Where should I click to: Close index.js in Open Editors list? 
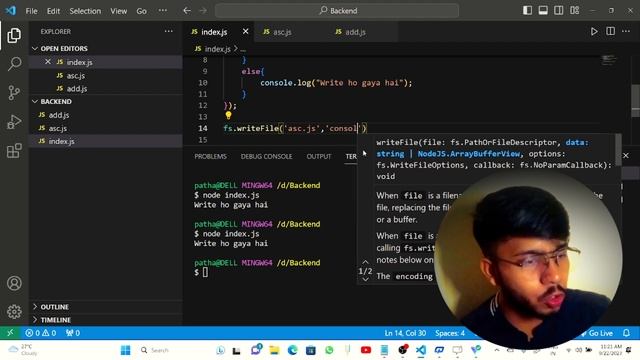tap(48, 62)
